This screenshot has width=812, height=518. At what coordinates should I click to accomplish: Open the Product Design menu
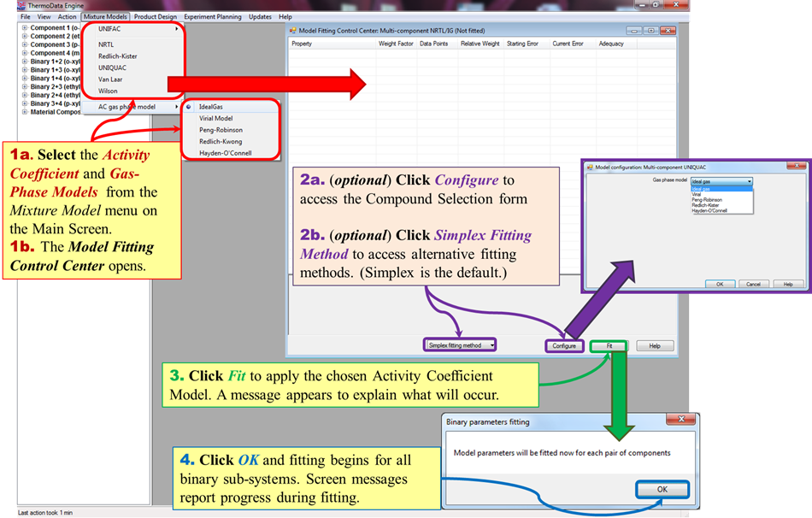tap(154, 17)
